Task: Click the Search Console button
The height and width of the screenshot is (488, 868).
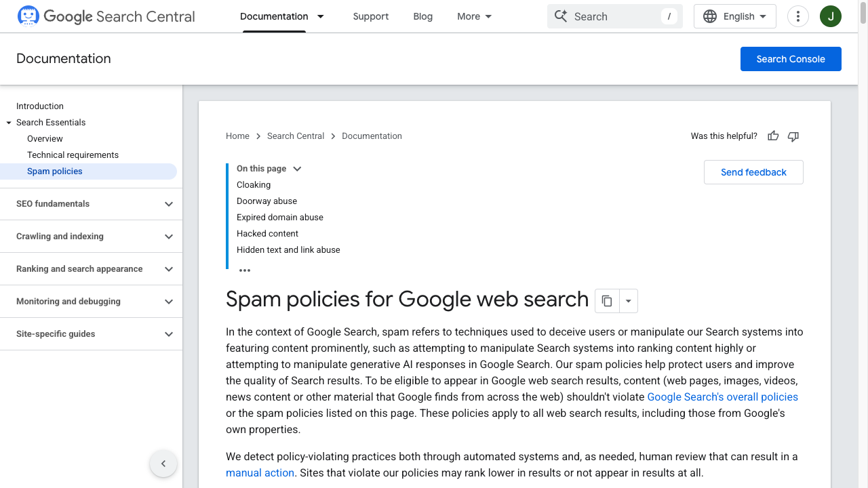Action: [791, 59]
